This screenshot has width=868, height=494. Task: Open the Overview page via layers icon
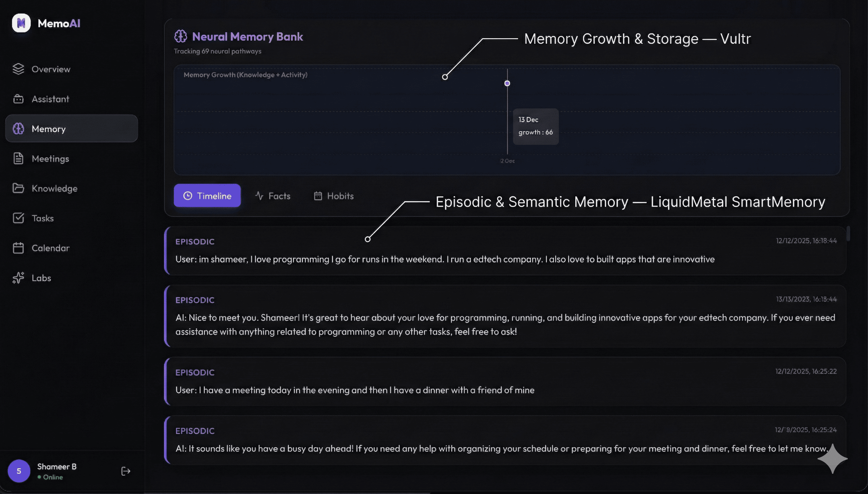[x=18, y=69]
